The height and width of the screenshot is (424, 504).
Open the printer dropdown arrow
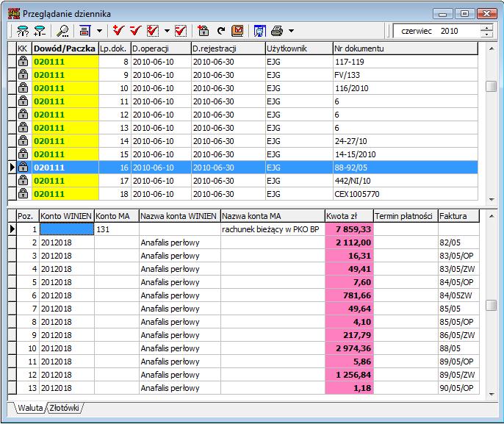(x=291, y=31)
